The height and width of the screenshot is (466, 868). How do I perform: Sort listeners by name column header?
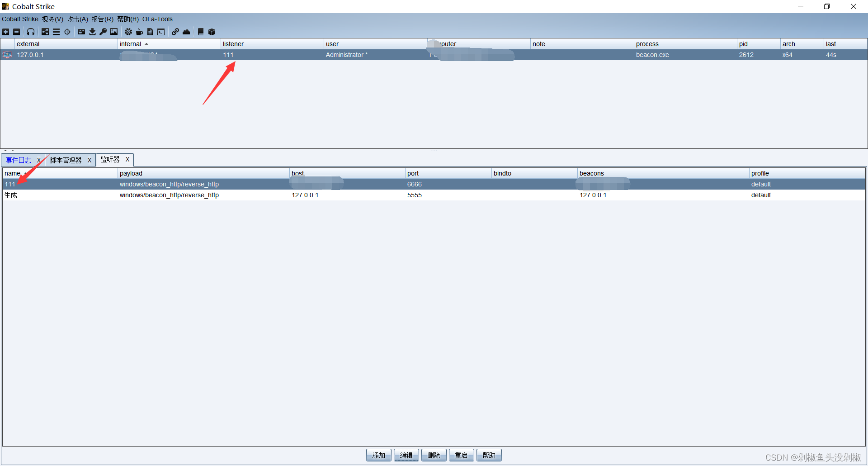tap(60, 173)
